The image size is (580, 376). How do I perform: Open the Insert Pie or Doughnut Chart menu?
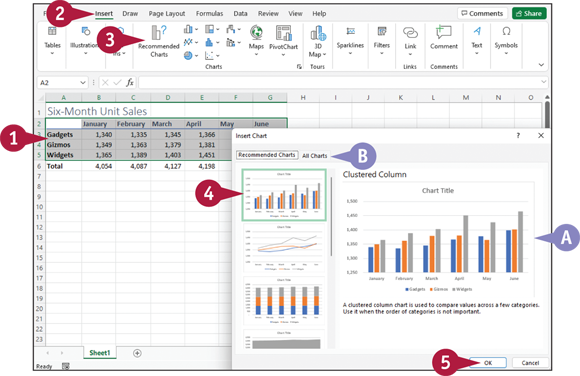click(191, 56)
